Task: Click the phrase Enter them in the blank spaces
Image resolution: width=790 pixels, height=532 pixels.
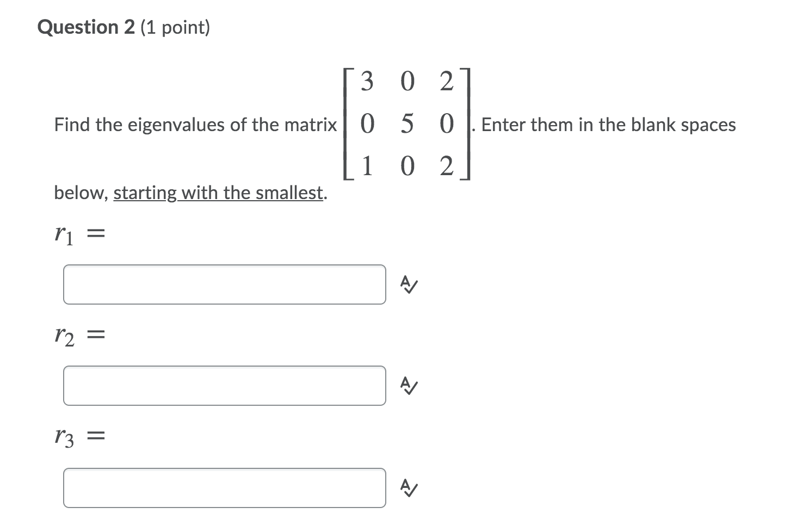Action: click(x=608, y=125)
